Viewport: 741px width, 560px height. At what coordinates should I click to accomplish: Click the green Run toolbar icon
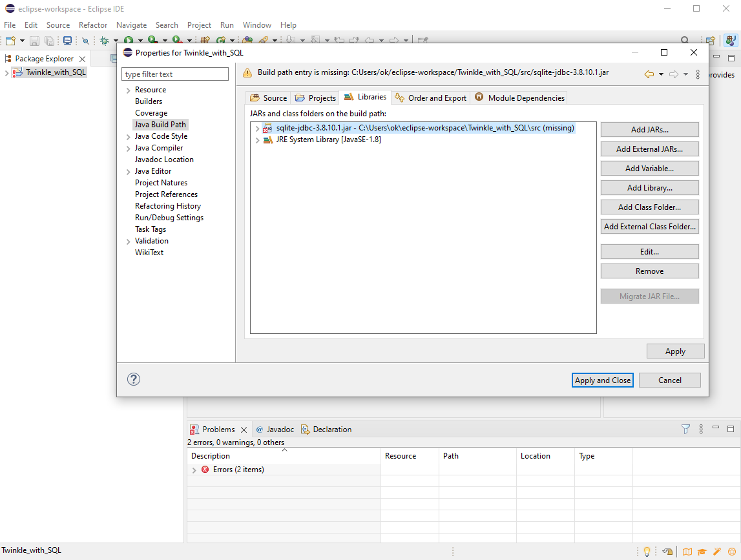[x=129, y=41]
